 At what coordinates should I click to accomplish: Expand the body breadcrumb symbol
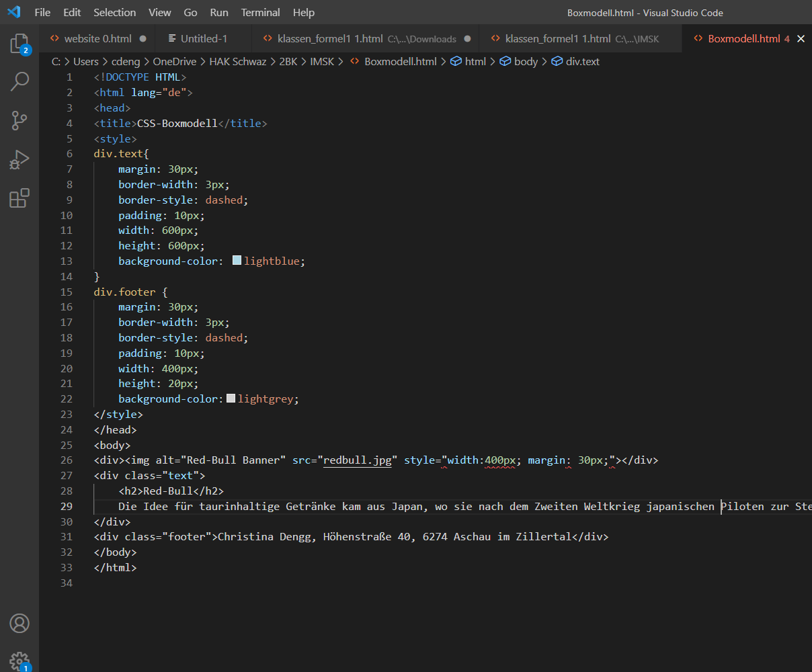(526, 61)
